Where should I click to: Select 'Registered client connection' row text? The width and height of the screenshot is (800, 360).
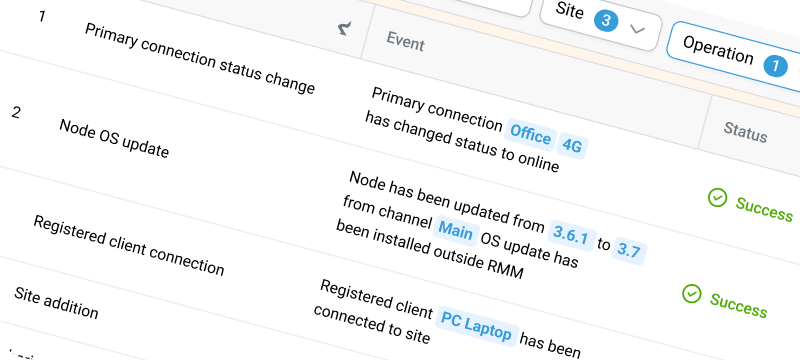coord(128,245)
